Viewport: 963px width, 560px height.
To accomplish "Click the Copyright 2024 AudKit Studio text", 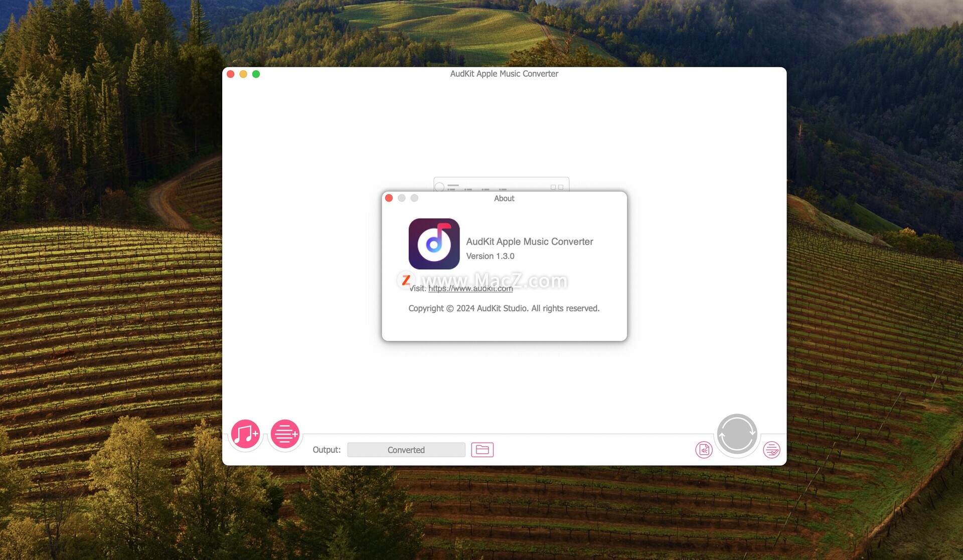I will coord(504,308).
